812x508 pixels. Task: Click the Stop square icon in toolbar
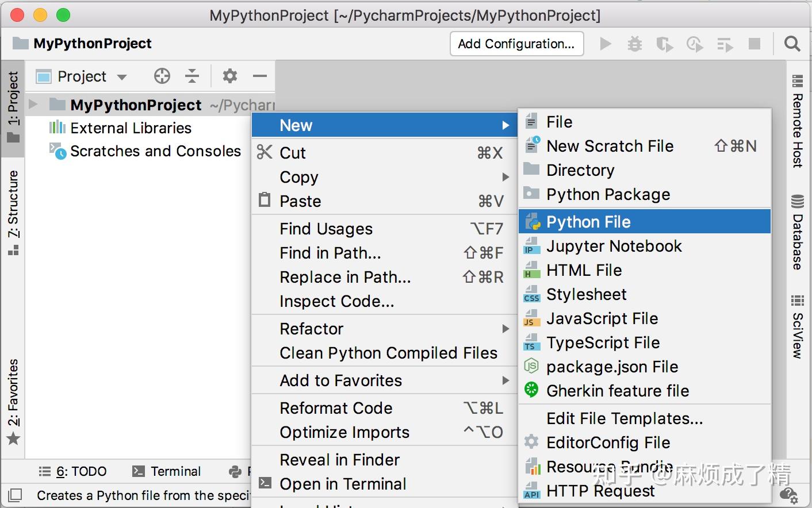pos(754,44)
